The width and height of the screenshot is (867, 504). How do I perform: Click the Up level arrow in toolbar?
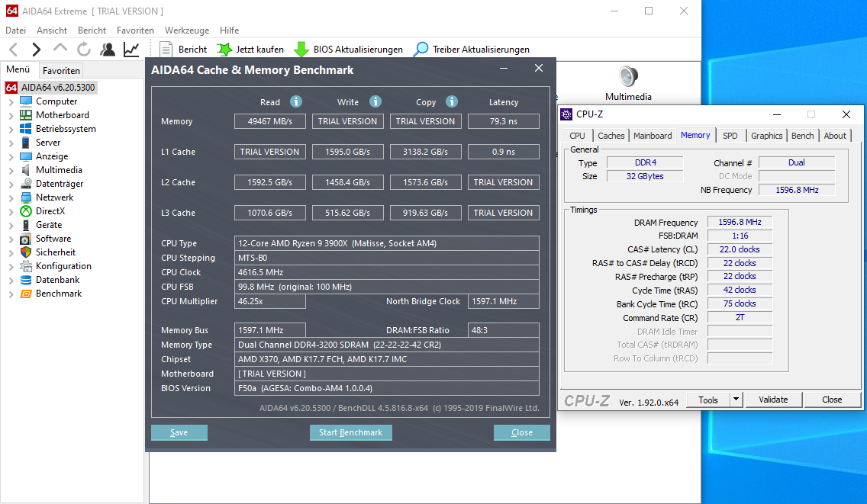(x=60, y=49)
